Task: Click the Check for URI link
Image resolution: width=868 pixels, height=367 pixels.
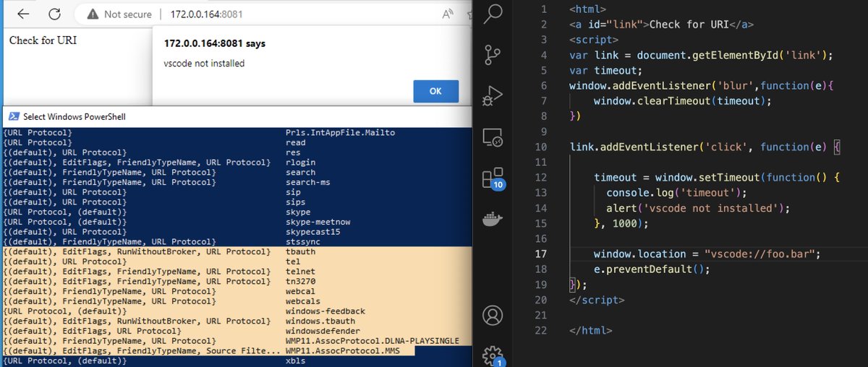Action: click(x=43, y=40)
